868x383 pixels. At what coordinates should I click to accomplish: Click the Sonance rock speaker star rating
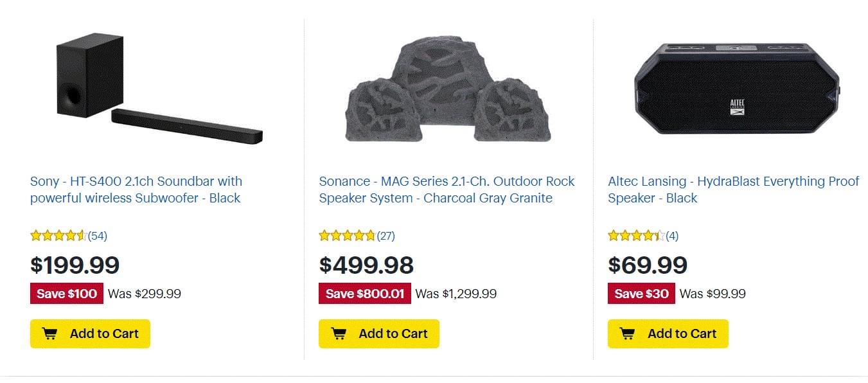coord(347,236)
